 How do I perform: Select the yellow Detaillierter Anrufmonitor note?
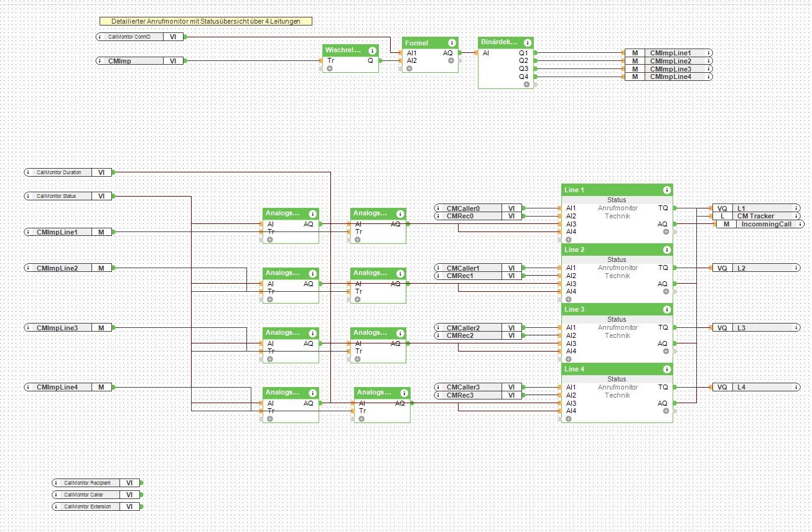(206, 21)
